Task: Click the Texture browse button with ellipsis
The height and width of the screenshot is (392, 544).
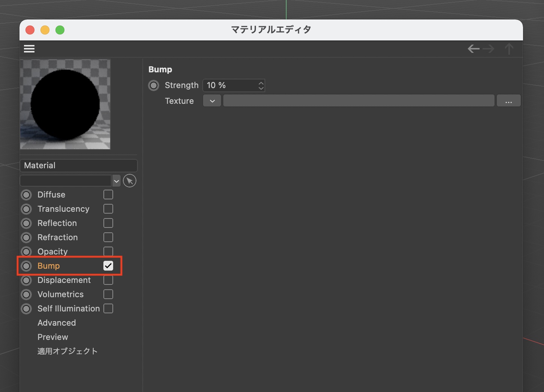Action: tap(508, 101)
